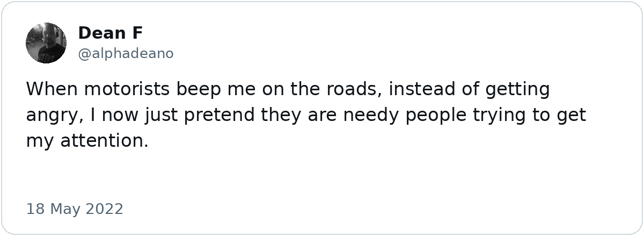Open the @alphadeano handle link

[x=126, y=54]
